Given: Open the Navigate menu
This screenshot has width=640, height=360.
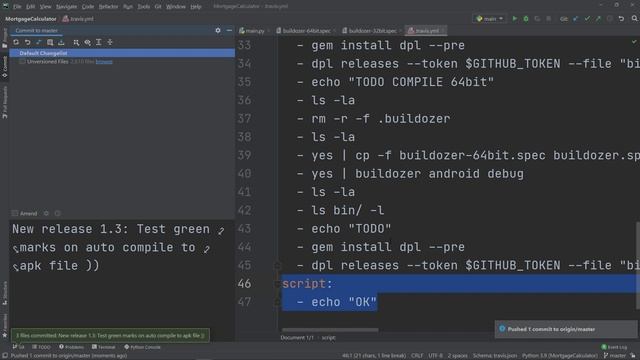Looking at the screenshot, I should [66, 7].
